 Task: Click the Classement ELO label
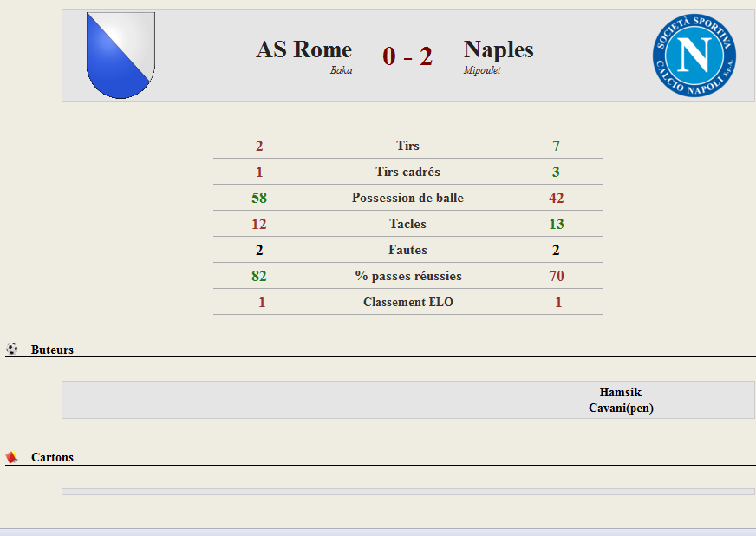(x=407, y=302)
